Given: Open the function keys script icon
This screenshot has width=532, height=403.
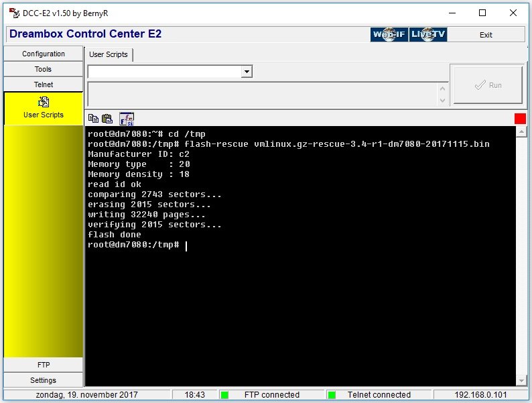Looking at the screenshot, I should [x=127, y=119].
